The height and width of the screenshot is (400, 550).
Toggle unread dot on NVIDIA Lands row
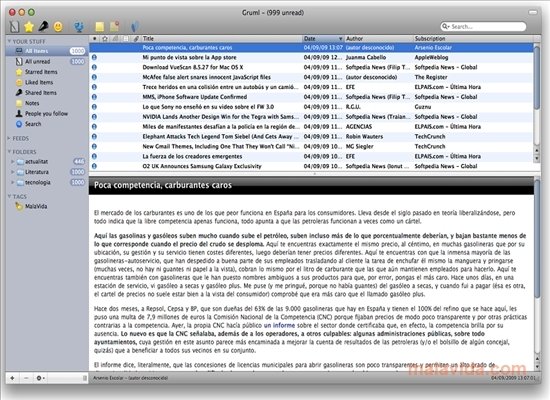pyautogui.click(x=94, y=116)
